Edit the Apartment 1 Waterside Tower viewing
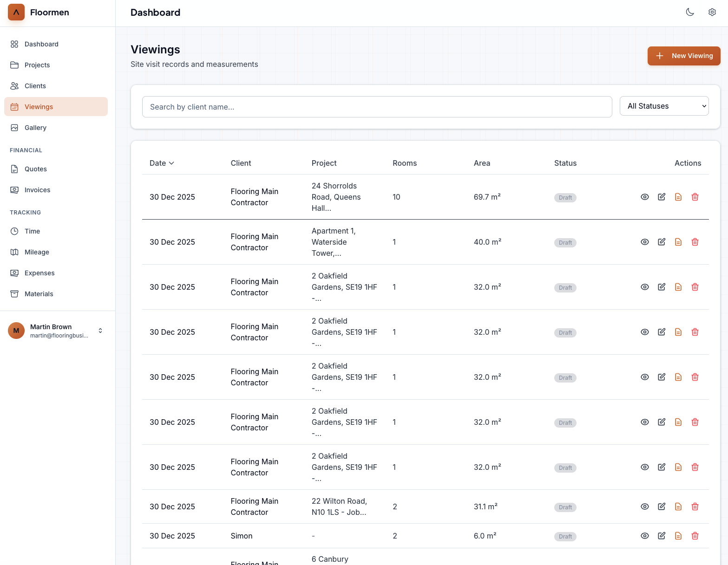This screenshot has width=728, height=565. pyautogui.click(x=661, y=242)
